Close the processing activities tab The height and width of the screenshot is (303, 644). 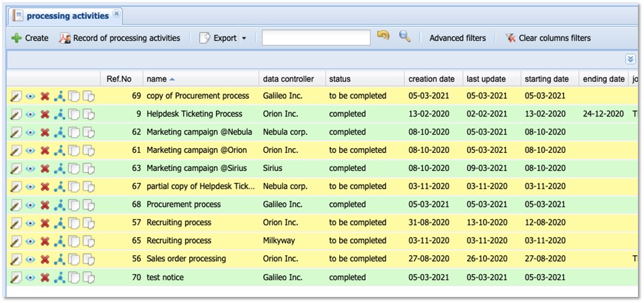point(116,14)
